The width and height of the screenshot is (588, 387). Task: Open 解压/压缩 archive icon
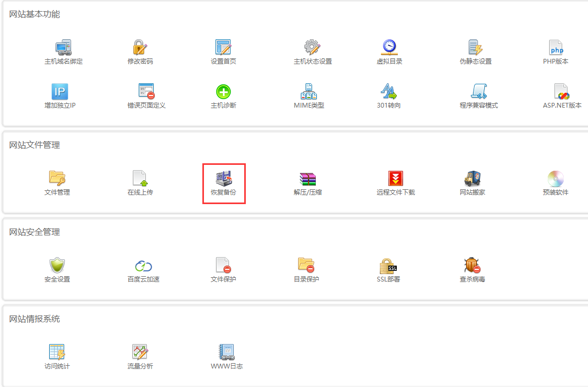pos(307,178)
